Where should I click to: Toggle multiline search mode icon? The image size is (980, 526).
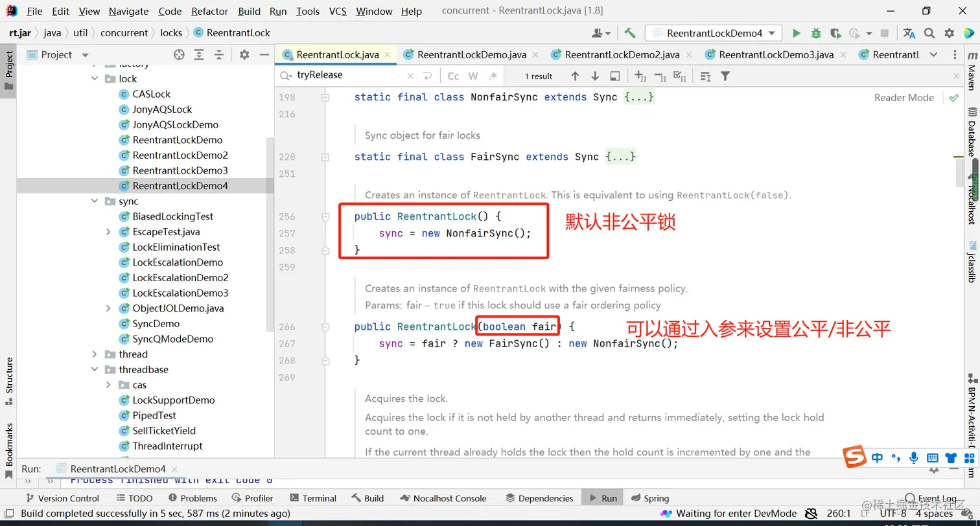(706, 76)
